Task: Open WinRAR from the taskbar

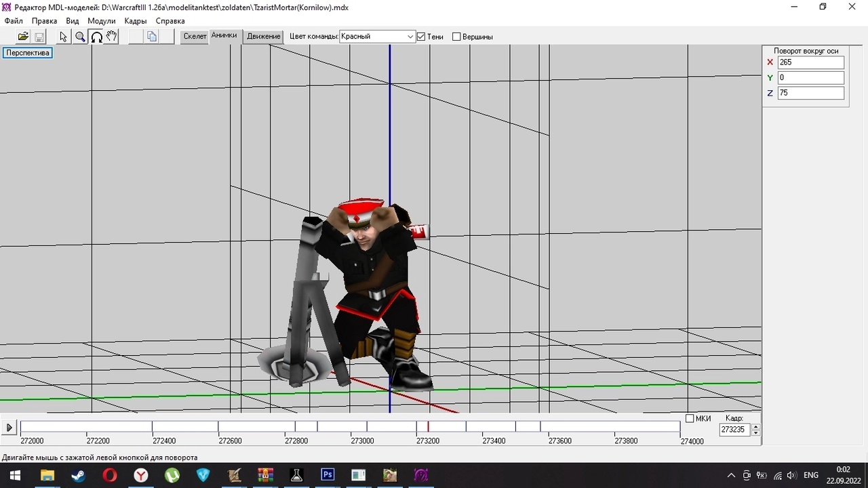Action: [265, 475]
